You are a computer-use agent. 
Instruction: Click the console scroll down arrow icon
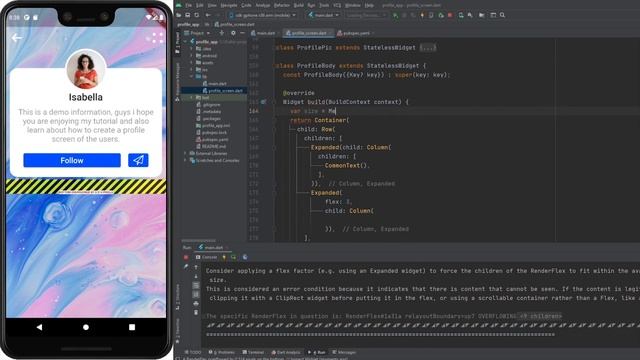[x=196, y=276]
